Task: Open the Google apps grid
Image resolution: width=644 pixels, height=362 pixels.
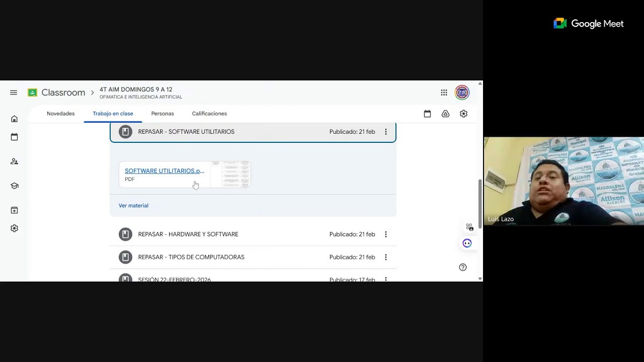Action: (x=444, y=93)
